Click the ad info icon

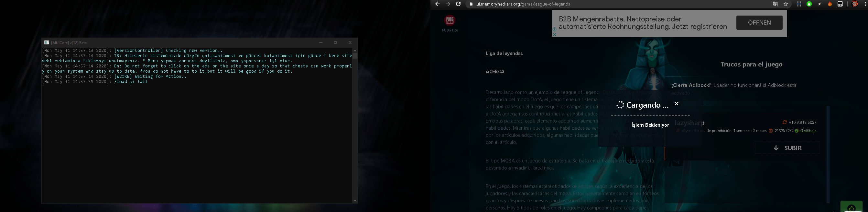555,29
